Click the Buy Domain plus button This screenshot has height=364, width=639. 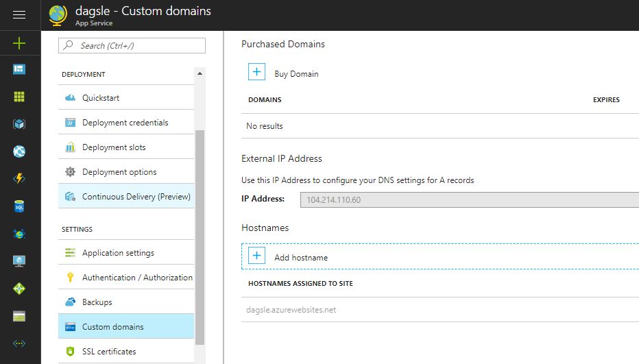tap(256, 73)
